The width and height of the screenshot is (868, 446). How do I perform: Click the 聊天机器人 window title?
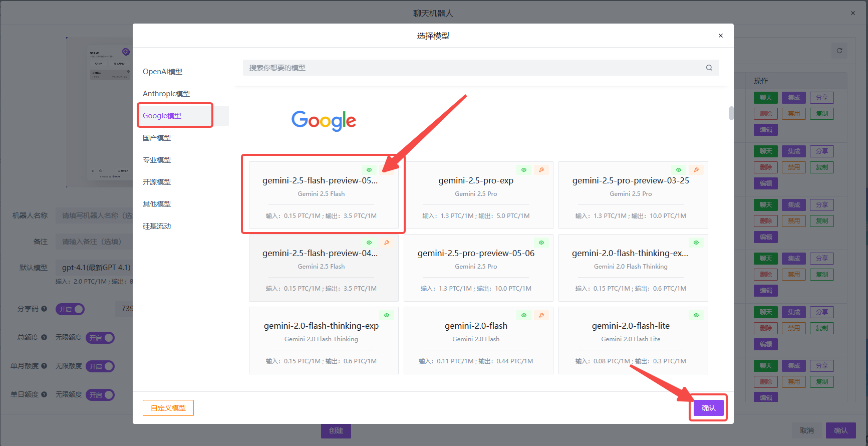point(433,14)
